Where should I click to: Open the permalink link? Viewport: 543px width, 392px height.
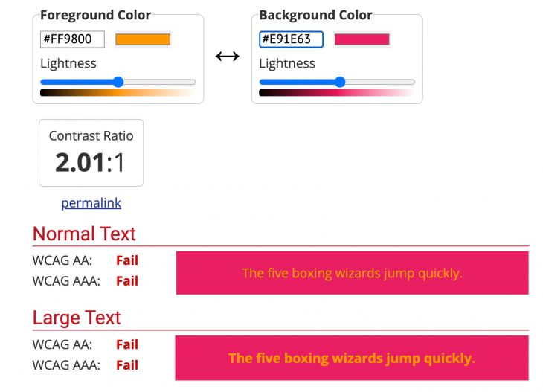tap(91, 203)
